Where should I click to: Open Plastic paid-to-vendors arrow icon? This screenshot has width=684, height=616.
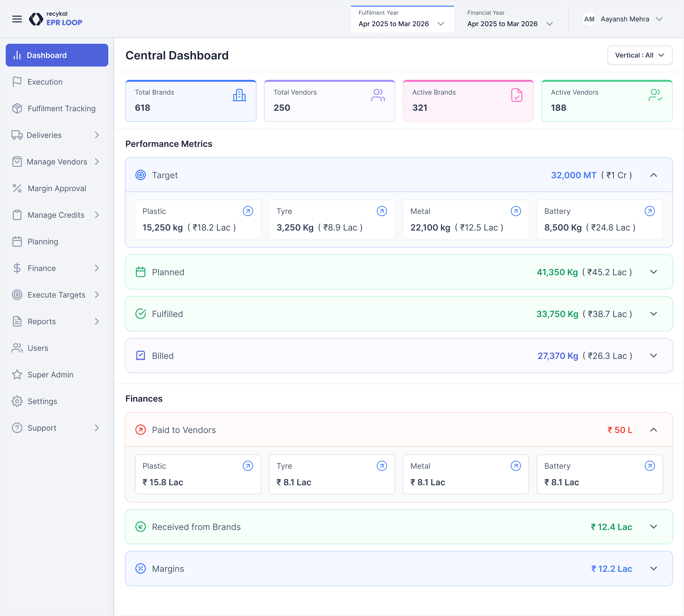tap(248, 466)
